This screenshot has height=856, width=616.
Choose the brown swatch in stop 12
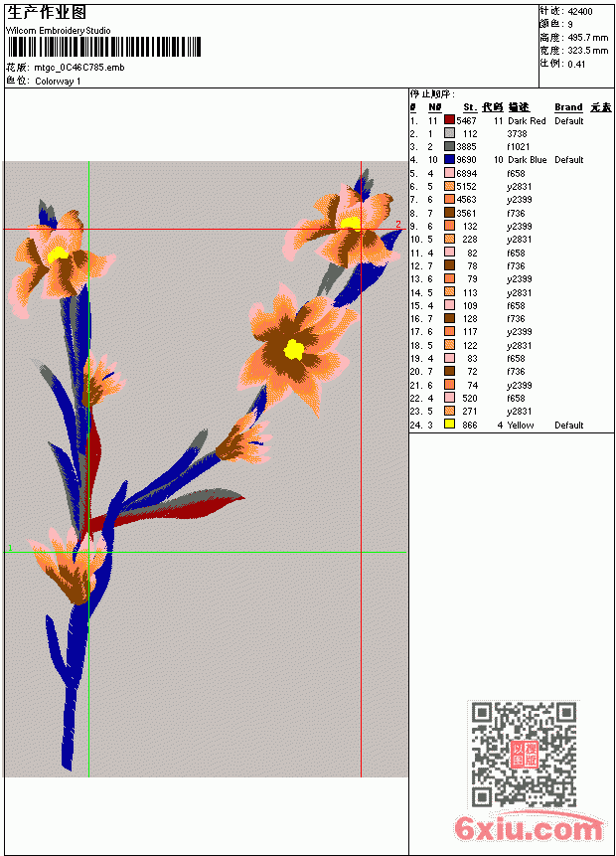pyautogui.click(x=449, y=265)
